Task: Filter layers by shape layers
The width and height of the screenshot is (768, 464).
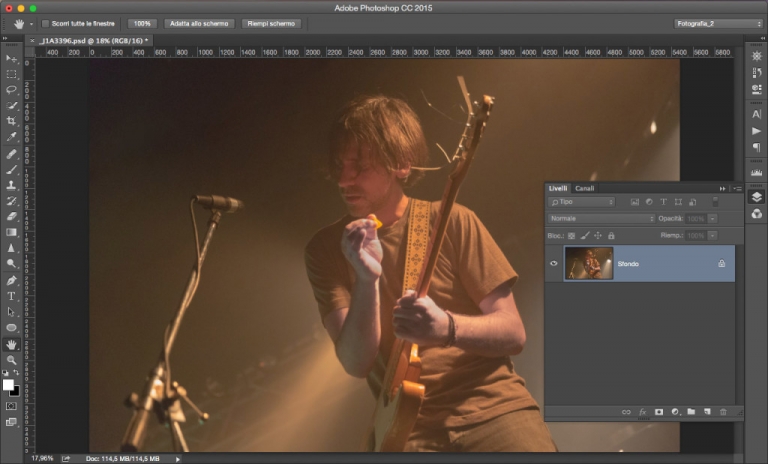Action: (678, 202)
